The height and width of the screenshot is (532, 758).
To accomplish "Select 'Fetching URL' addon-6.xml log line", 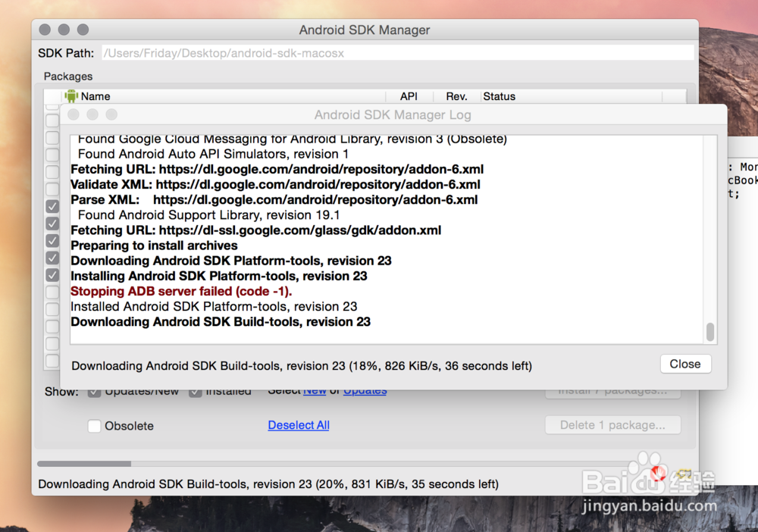I will point(277,170).
